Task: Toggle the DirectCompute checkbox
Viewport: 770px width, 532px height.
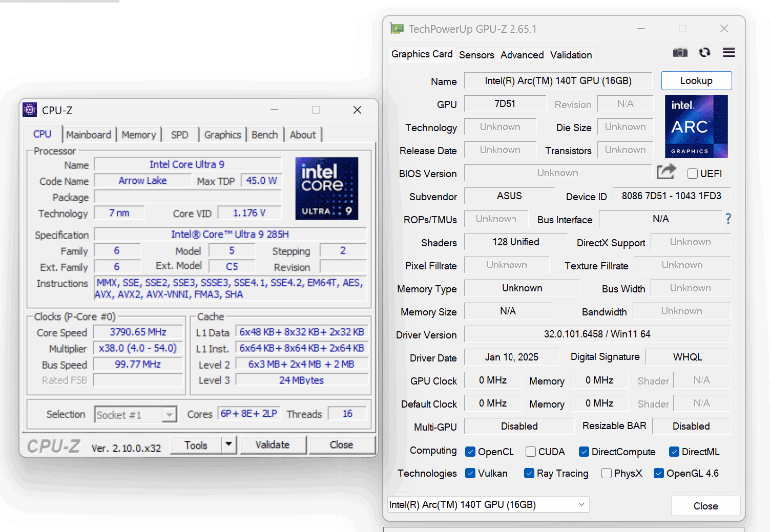Action: (584, 452)
